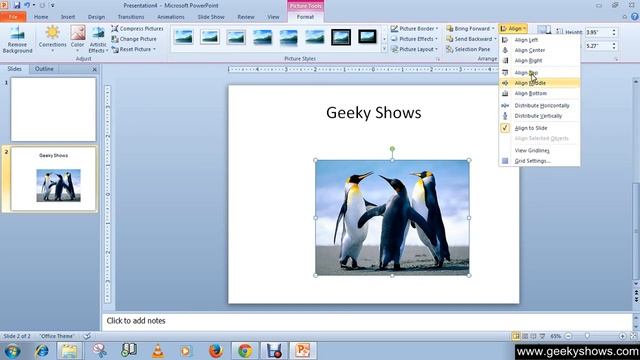Click the zoom in plus button

click(622, 336)
